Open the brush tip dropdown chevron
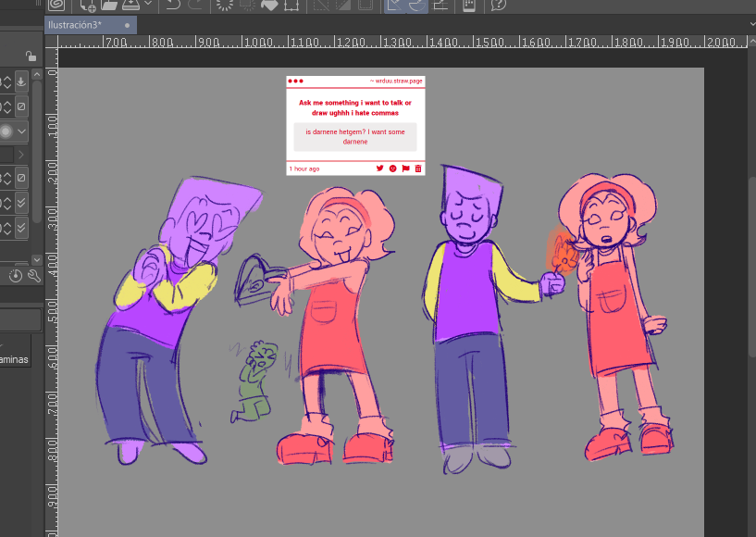Screen dimensions: 756x537 (x=21, y=131)
